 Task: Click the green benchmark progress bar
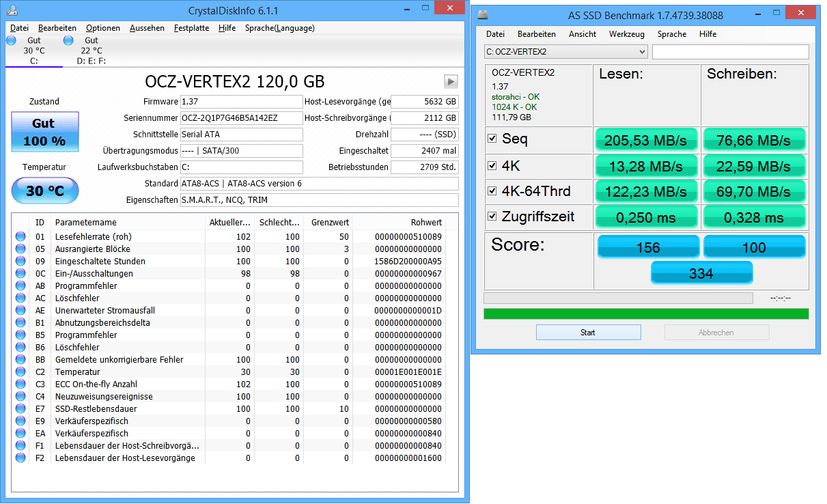(x=646, y=313)
